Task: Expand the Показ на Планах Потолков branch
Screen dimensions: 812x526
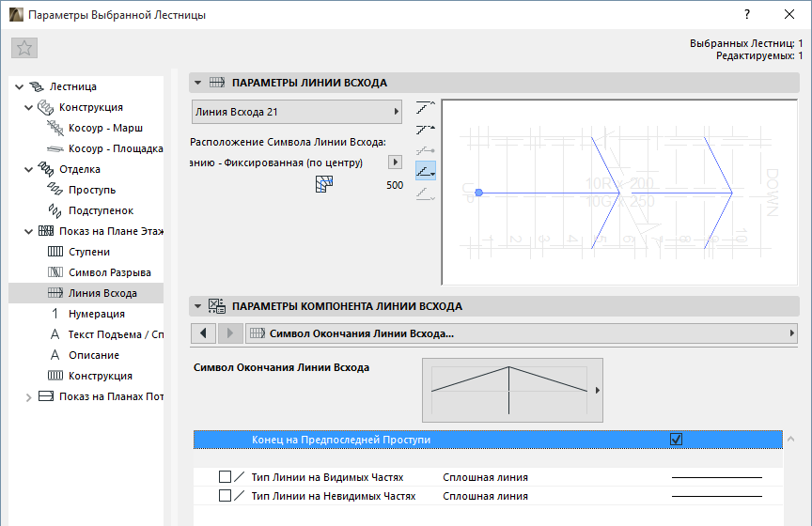Action: click(x=28, y=397)
